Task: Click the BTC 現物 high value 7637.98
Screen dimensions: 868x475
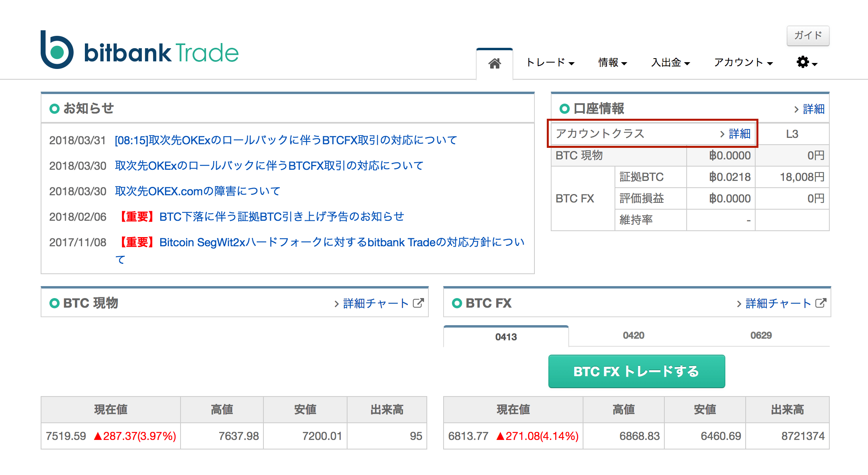Action: 239,436
